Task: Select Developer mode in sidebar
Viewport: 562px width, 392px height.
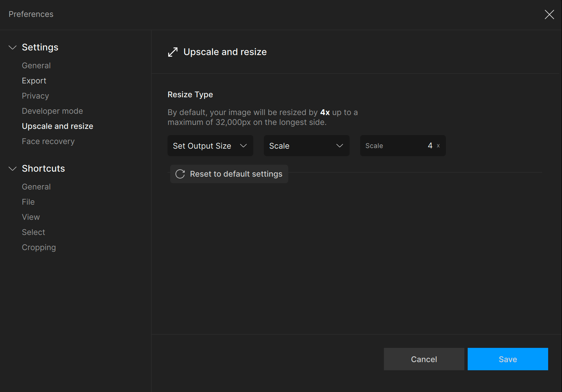Action: [x=52, y=111]
